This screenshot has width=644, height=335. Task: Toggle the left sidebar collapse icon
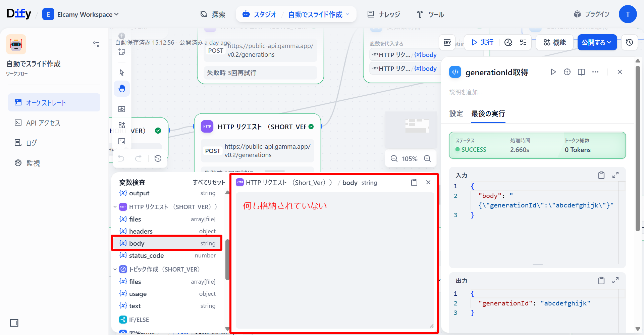click(14, 323)
